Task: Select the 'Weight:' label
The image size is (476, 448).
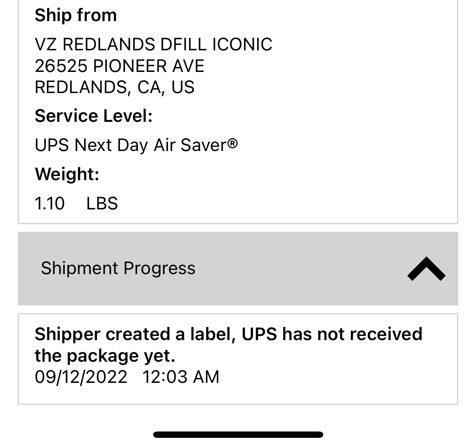Action: pyautogui.click(x=67, y=174)
